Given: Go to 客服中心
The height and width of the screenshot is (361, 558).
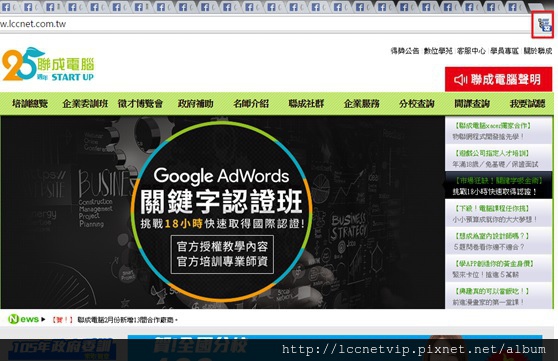Looking at the screenshot, I should (x=471, y=51).
